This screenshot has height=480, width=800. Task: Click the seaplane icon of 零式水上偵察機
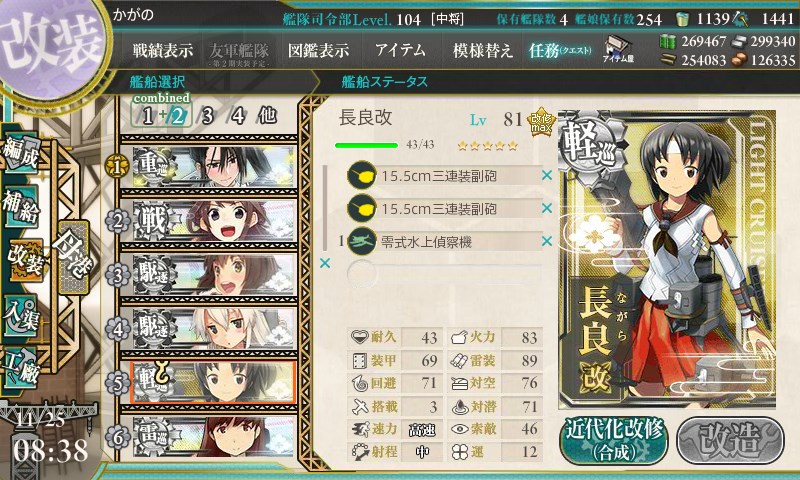click(x=361, y=241)
